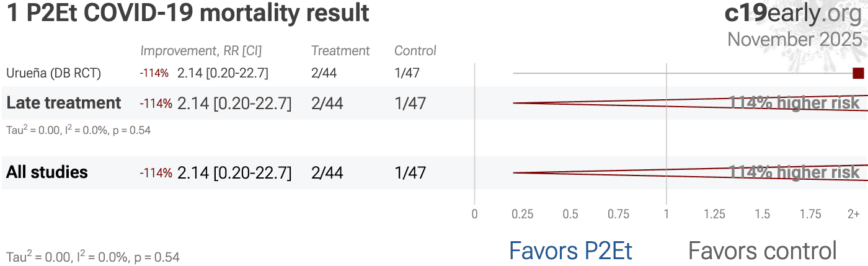Select the Control column header
This screenshot has height=266, width=868.
tap(415, 51)
